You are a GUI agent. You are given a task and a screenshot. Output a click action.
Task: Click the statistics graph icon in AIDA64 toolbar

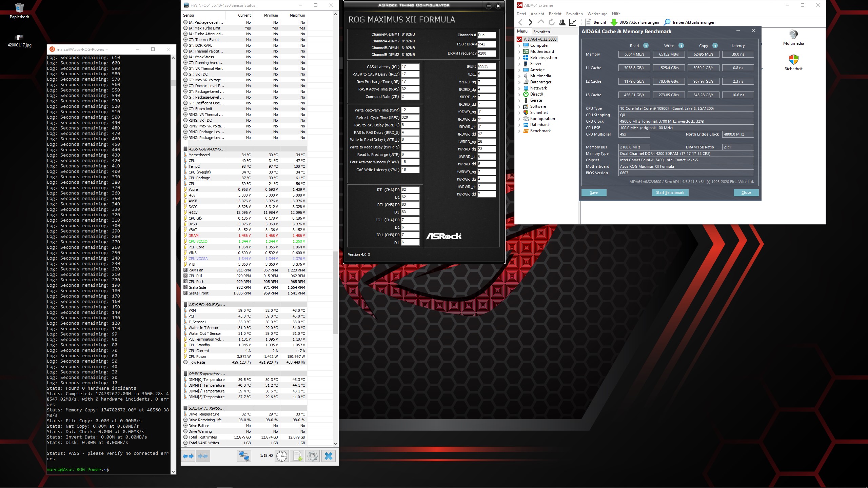tap(573, 22)
